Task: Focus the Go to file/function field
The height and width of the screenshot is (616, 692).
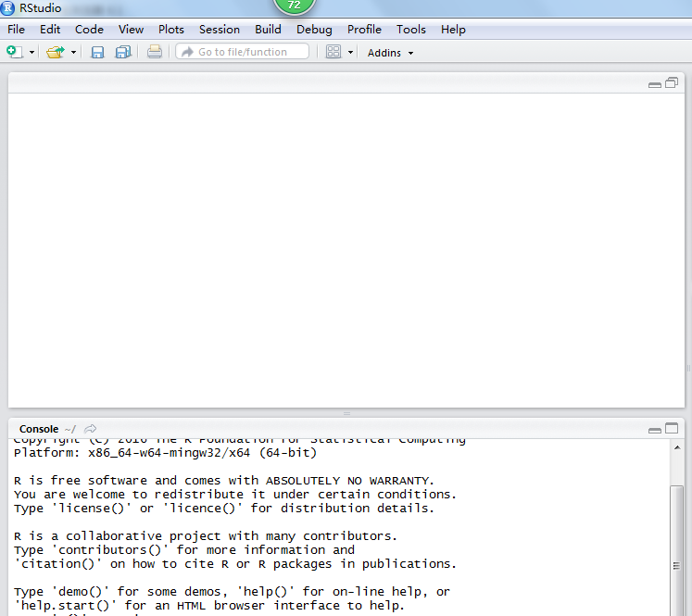Action: (243, 52)
